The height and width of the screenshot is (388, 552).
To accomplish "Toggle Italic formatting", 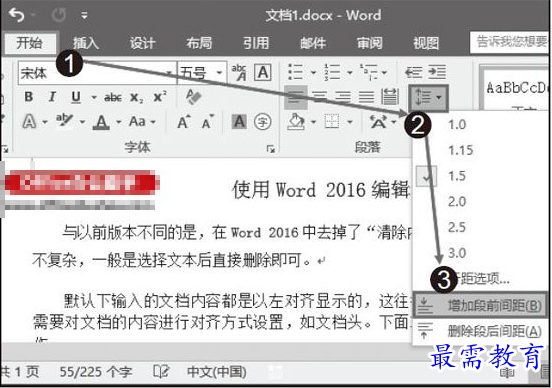I will tap(52, 97).
